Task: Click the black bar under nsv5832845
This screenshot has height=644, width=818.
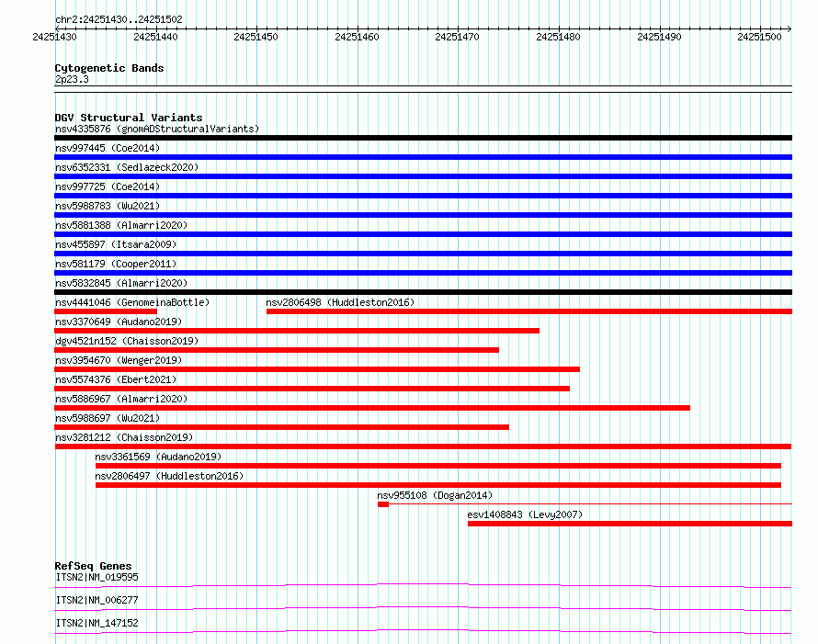Action: coord(423,292)
